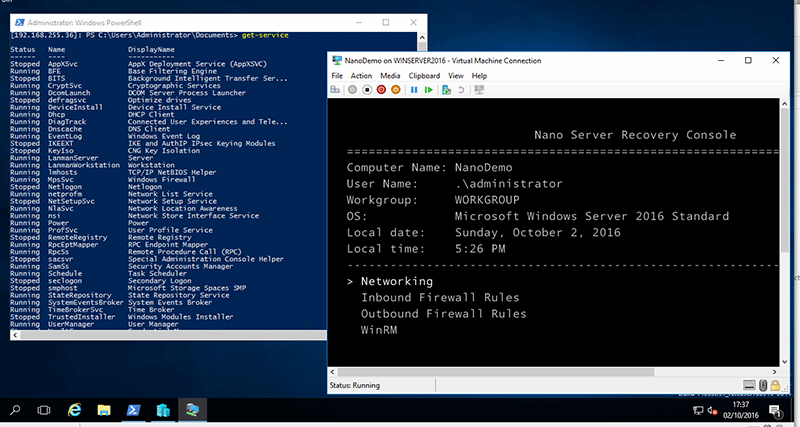This screenshot has width=800, height=427.
Task: Open Task View on the taskbar
Action: coord(44,410)
